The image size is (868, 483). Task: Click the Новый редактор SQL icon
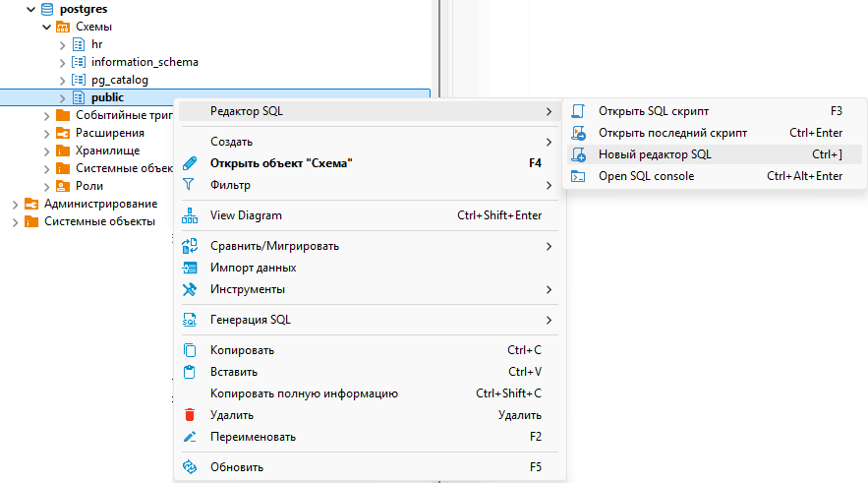(x=578, y=154)
